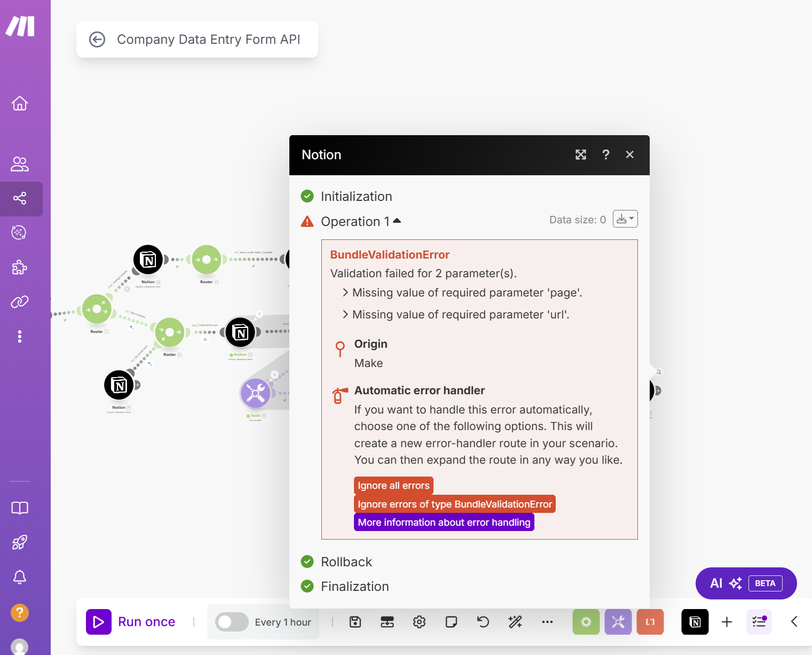
Task: Click the Undo arrow in toolbar
Action: 483,622
